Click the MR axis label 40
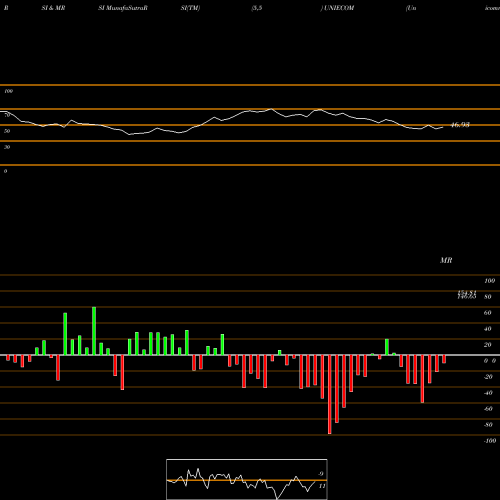This screenshot has height=500, width=500. tap(487, 329)
